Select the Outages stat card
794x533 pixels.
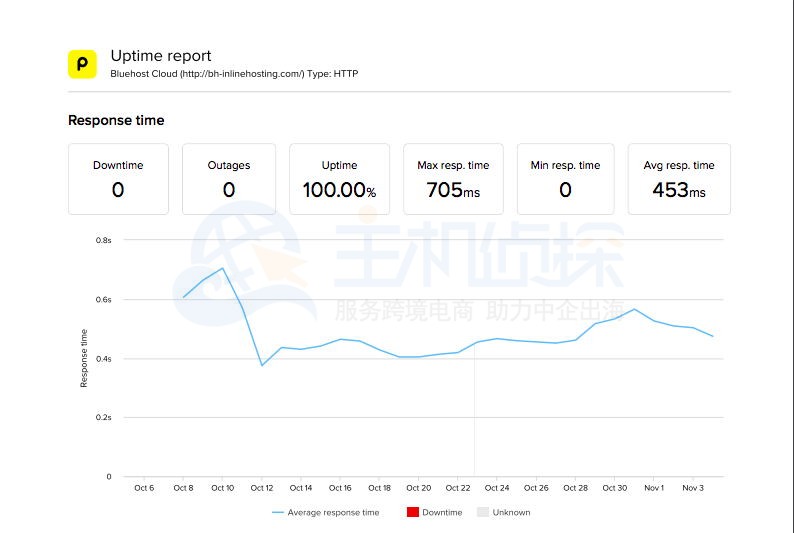click(229, 179)
